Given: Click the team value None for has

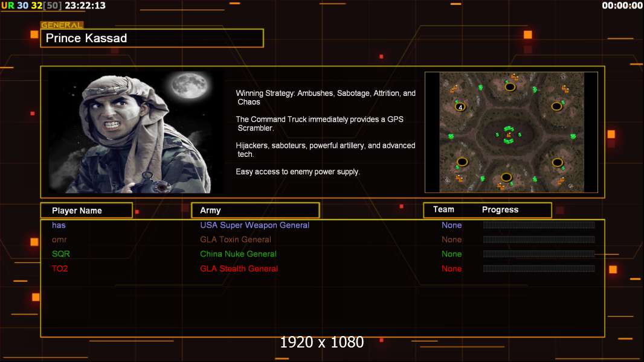Looking at the screenshot, I should click(x=451, y=225).
